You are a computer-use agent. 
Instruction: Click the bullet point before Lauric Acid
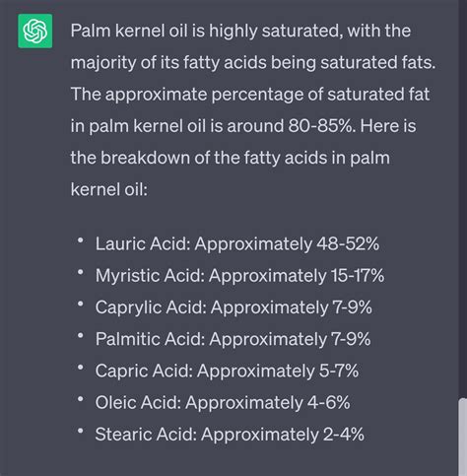[x=80, y=240]
